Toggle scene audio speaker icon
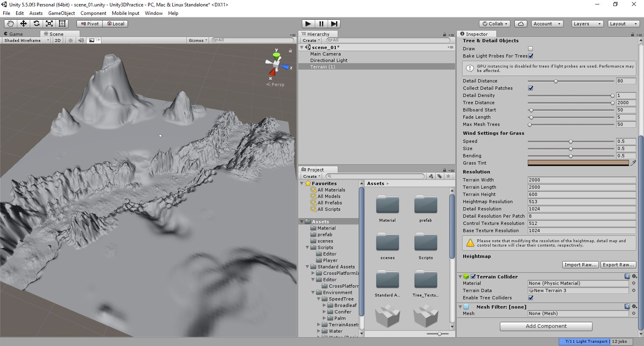This screenshot has height=346, width=644. pos(81,40)
